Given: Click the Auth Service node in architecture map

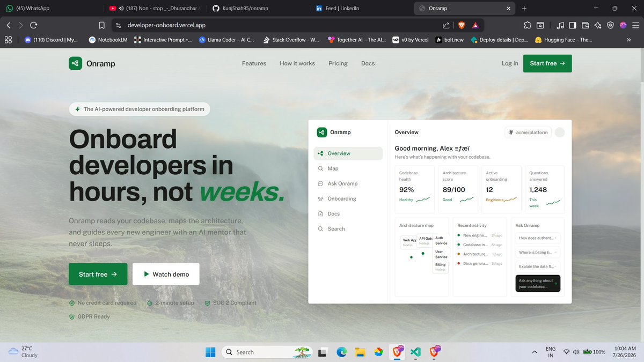Looking at the screenshot, I should click(441, 240).
